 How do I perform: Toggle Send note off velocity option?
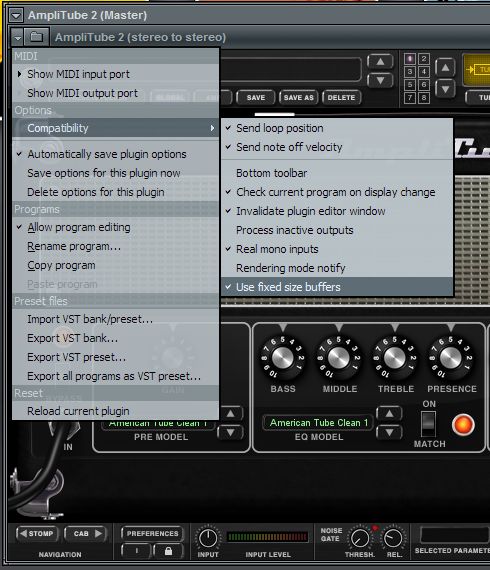tap(337, 147)
